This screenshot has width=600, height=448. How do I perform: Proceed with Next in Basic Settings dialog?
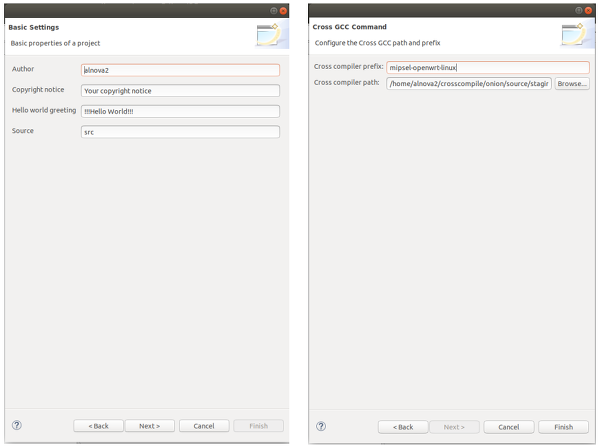coord(150,426)
